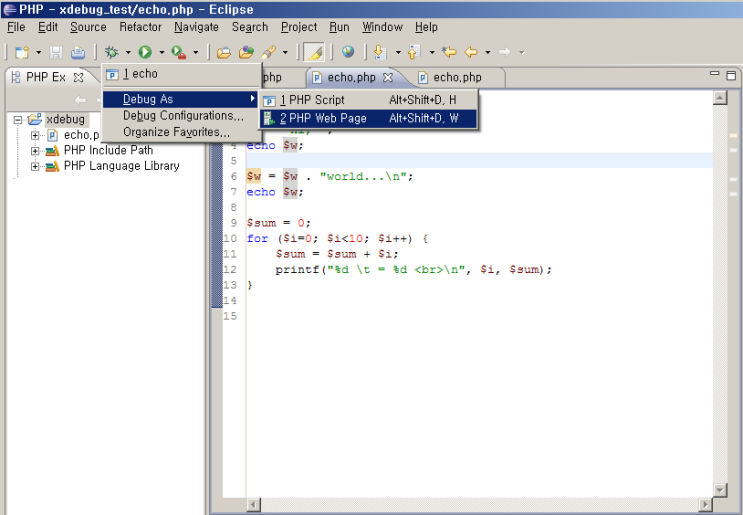Open the File menu
Image resolution: width=743 pixels, height=515 pixels.
16,27
